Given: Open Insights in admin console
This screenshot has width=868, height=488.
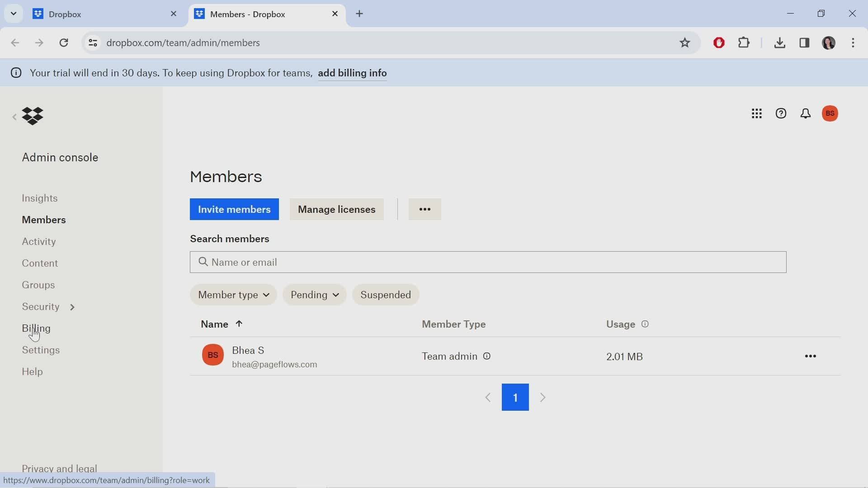Looking at the screenshot, I should [40, 198].
